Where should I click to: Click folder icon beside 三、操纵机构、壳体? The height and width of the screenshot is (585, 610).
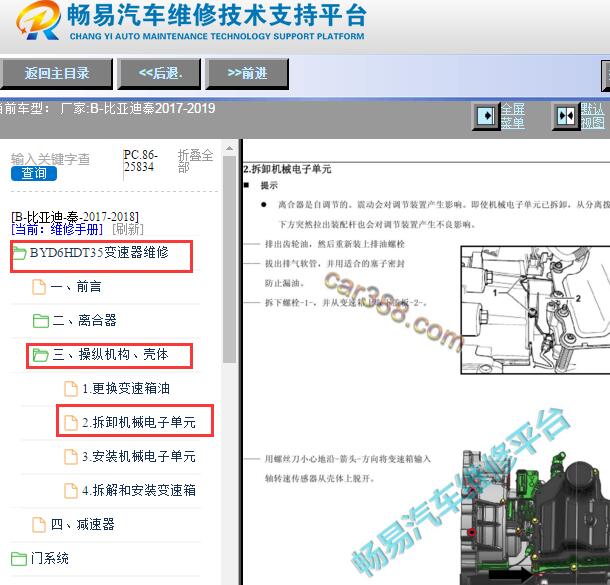[40, 355]
